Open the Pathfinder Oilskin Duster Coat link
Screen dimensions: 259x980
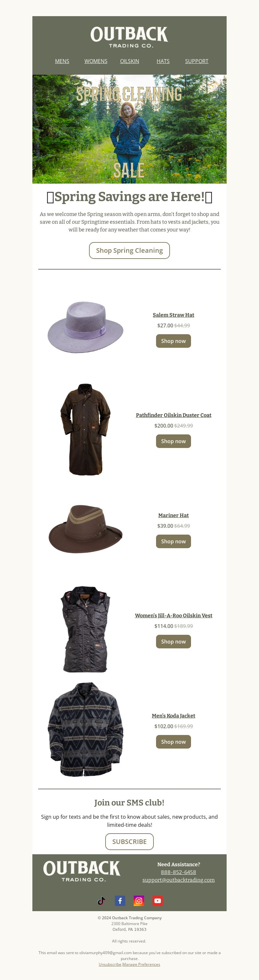tap(174, 415)
